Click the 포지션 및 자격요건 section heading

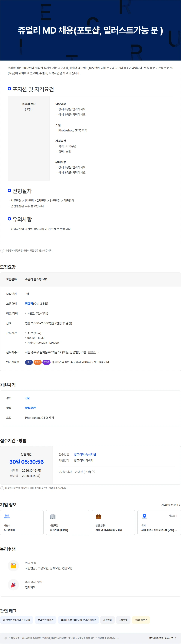(33, 89)
